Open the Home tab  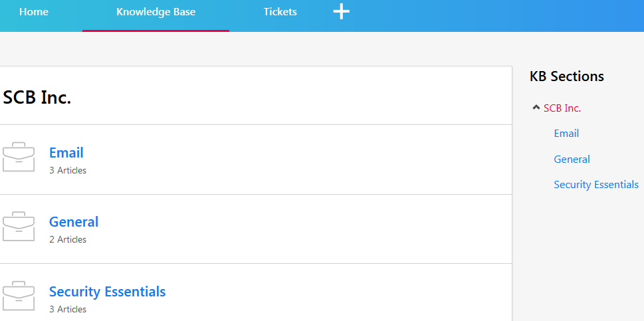tap(34, 12)
